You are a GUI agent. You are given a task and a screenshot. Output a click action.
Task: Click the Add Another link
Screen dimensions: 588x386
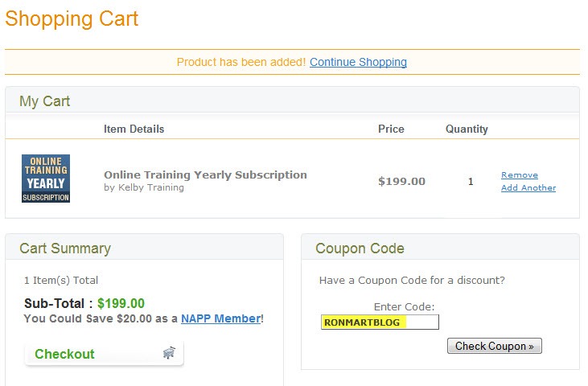pos(528,187)
